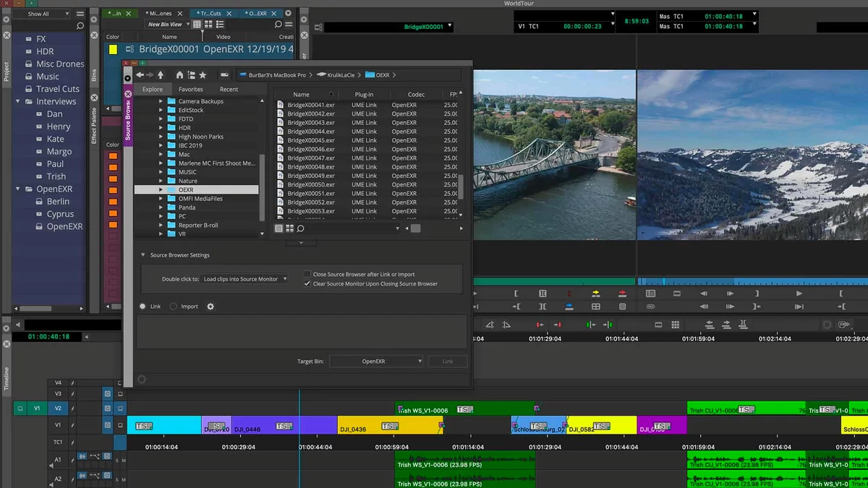Enable Close Source Browser after Link or Import

(x=307, y=275)
